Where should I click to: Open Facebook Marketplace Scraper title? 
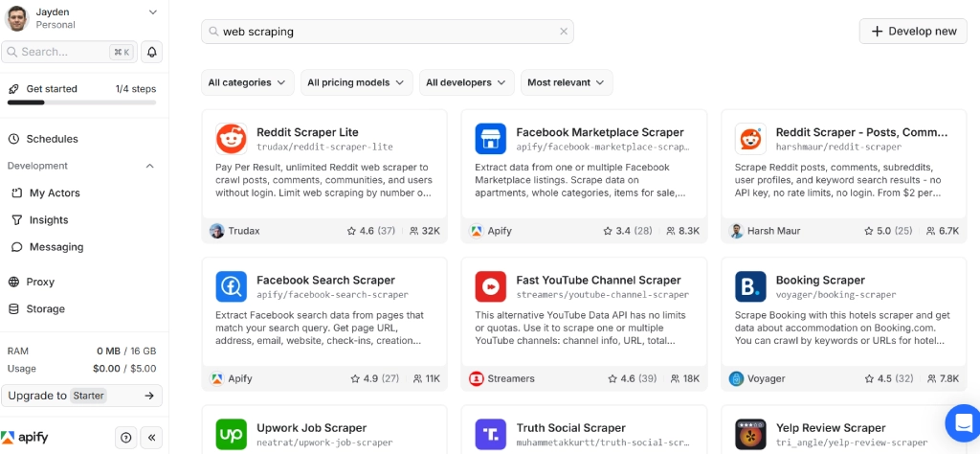600,132
